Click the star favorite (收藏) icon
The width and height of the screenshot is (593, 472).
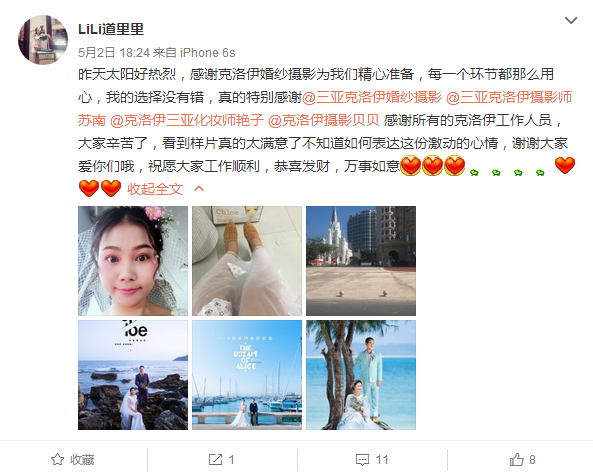(x=57, y=460)
